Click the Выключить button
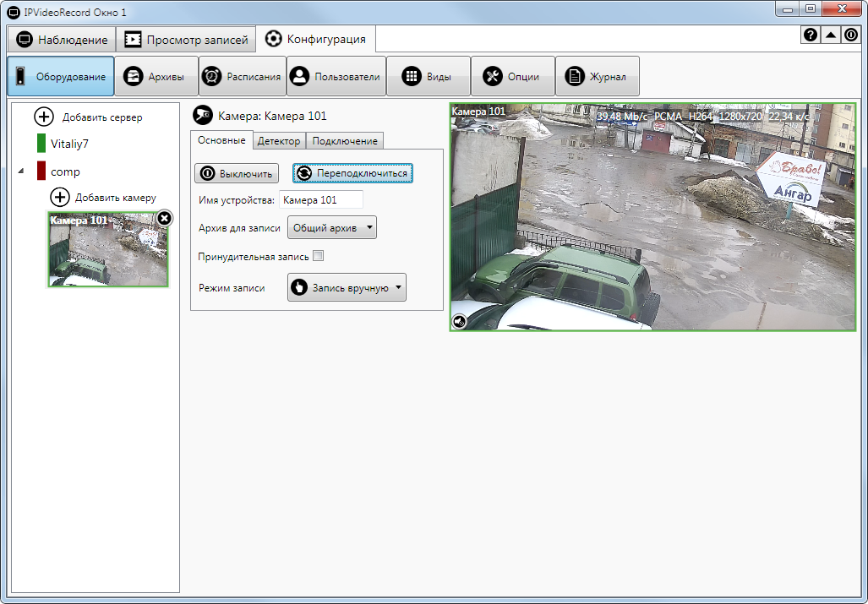The width and height of the screenshot is (868, 604). (x=237, y=173)
